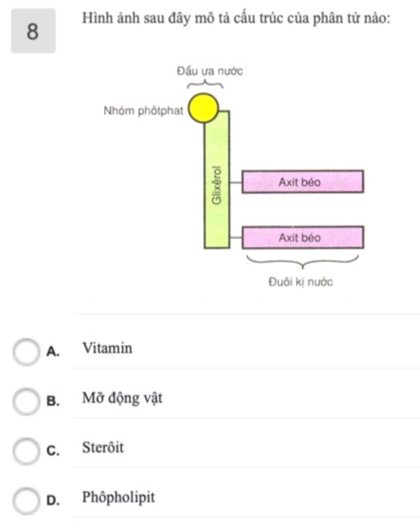Select radio button for answer A Vitamin

26,352
